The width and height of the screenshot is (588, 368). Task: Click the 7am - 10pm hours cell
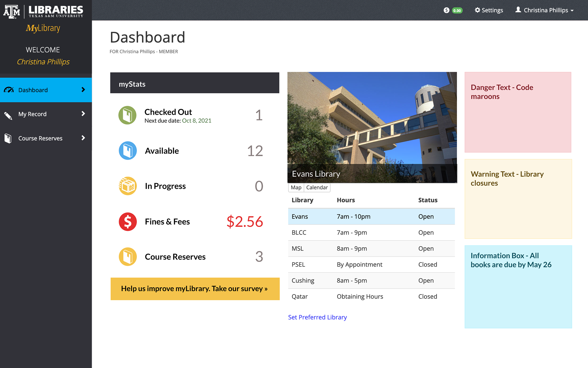click(353, 217)
